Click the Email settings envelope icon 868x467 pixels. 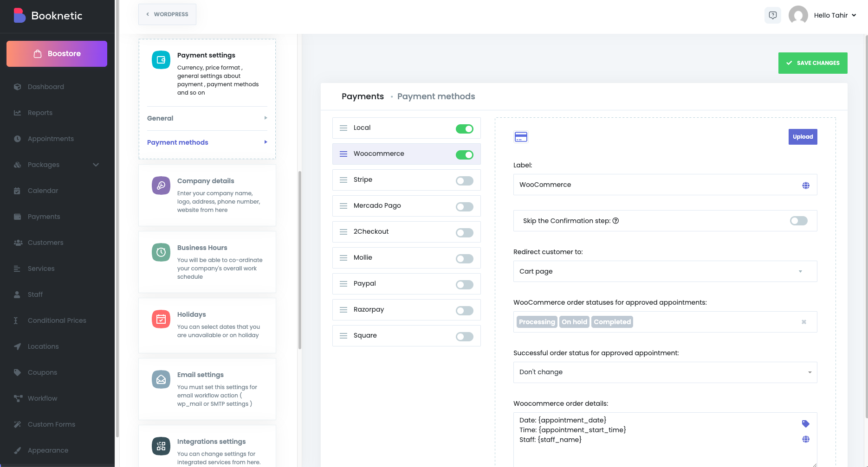pos(161,379)
